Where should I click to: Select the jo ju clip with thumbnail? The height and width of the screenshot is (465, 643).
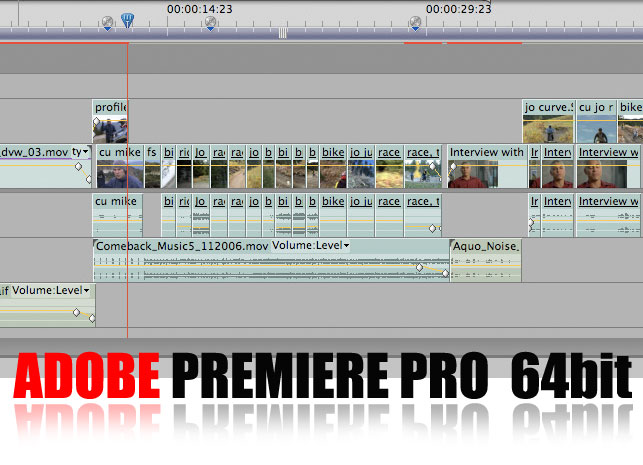361,166
